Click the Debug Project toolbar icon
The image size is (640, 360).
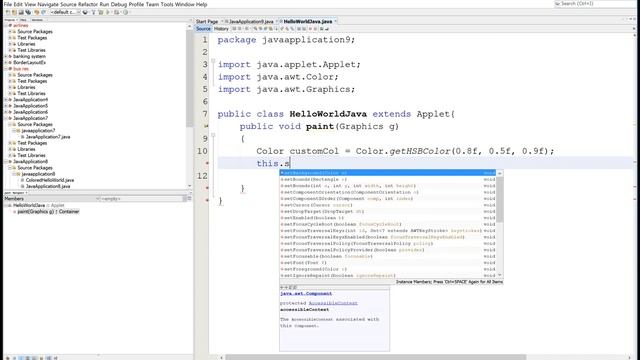117,12
